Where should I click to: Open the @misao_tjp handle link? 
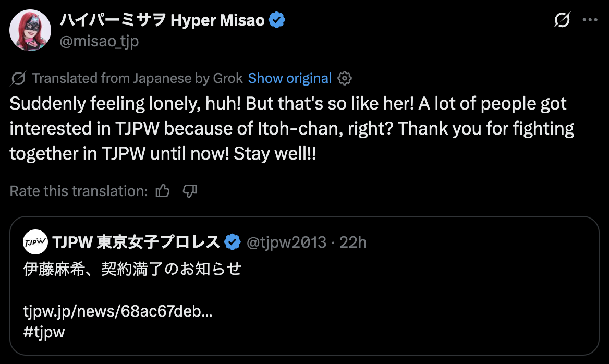[x=99, y=41]
